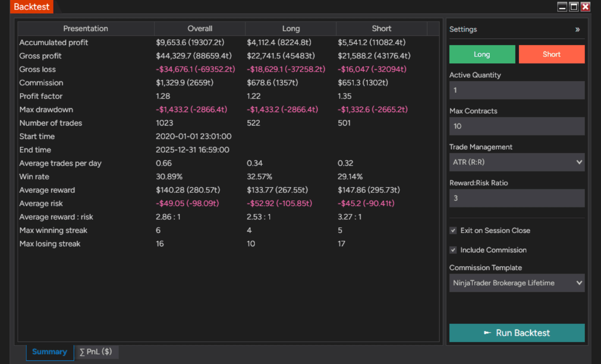Select the Average trades per day label
Screen dimensions: 601x364
[60, 163]
